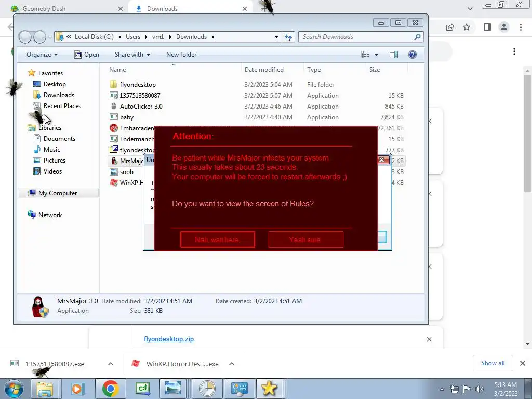The width and height of the screenshot is (532, 399).
Task: Open WinXP.Horror.Dest....exe from download shelf
Action: [x=182, y=364]
